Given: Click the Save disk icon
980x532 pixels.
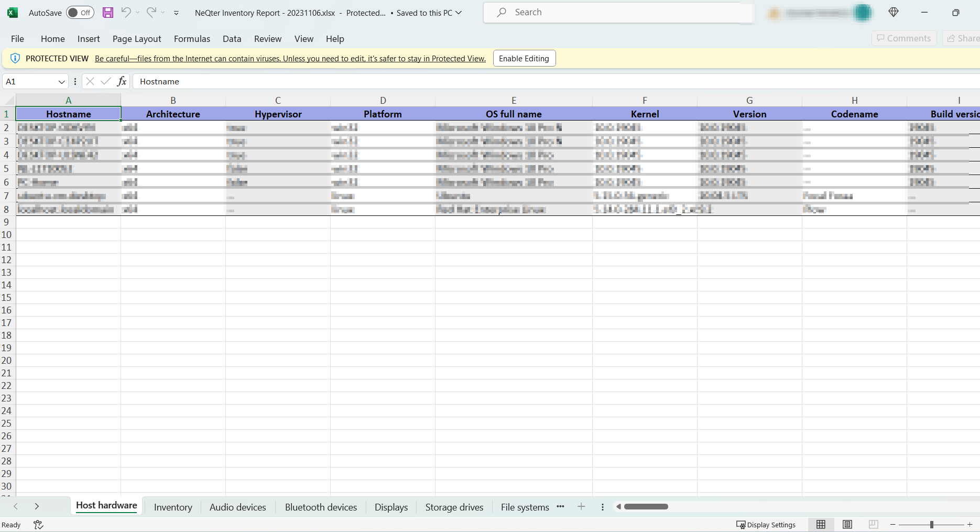Looking at the screenshot, I should [x=108, y=13].
